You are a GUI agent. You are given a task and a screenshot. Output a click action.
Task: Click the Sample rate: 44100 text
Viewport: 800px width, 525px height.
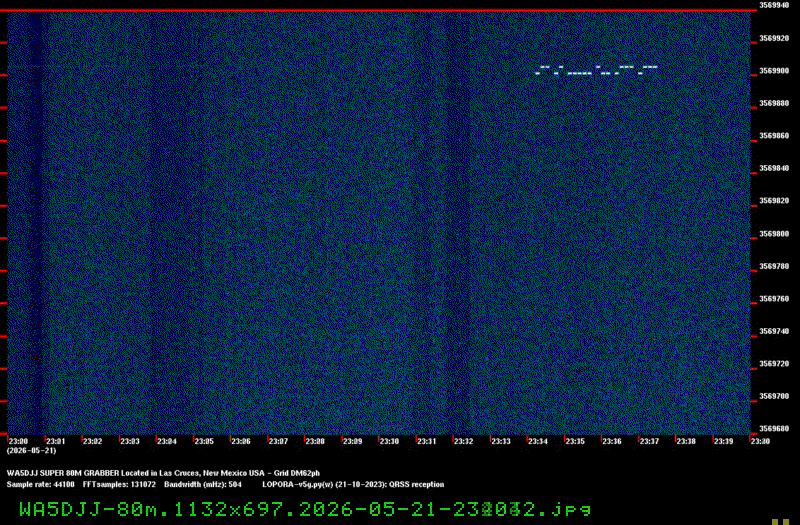[x=40, y=484]
